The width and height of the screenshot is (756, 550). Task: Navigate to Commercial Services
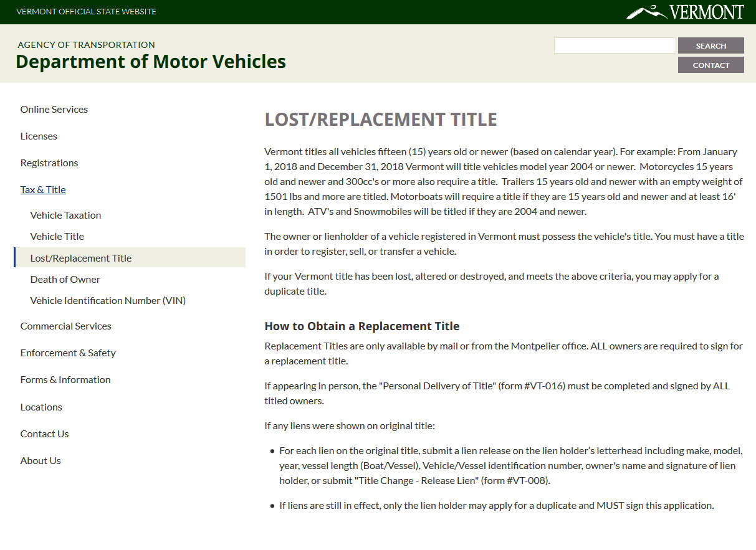(x=65, y=326)
